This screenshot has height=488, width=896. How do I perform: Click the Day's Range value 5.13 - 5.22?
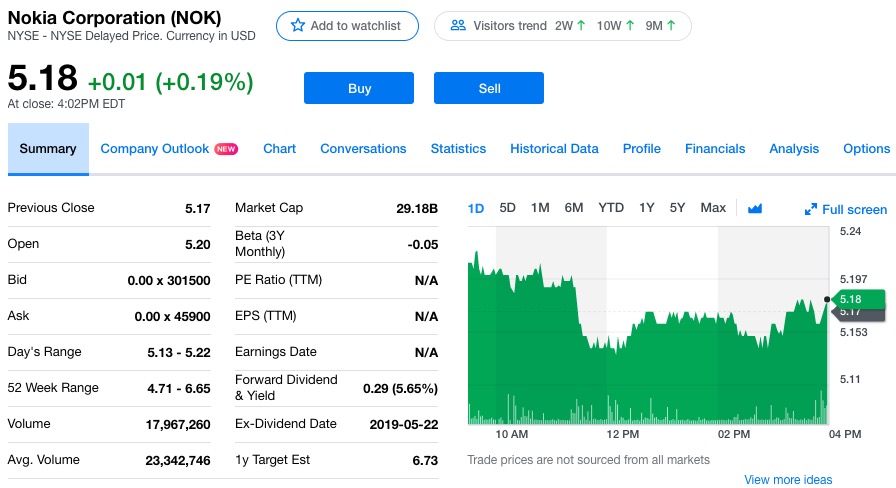click(179, 353)
